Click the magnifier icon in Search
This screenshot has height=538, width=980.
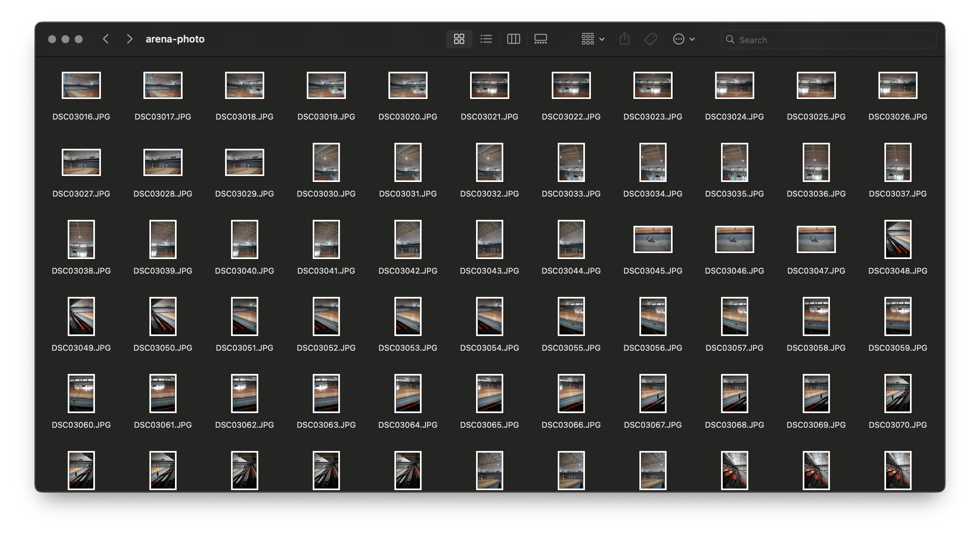point(730,40)
